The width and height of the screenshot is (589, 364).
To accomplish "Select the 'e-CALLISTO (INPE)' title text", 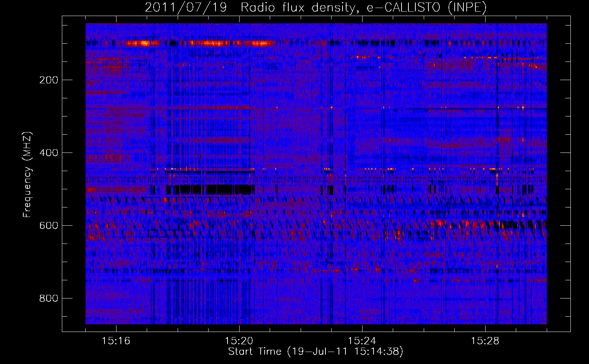I will click(x=426, y=7).
